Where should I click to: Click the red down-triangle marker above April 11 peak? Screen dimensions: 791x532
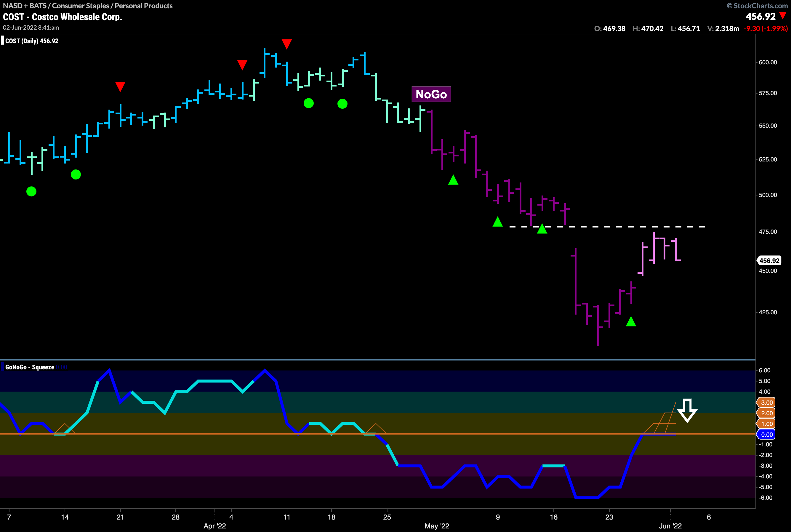click(x=287, y=44)
